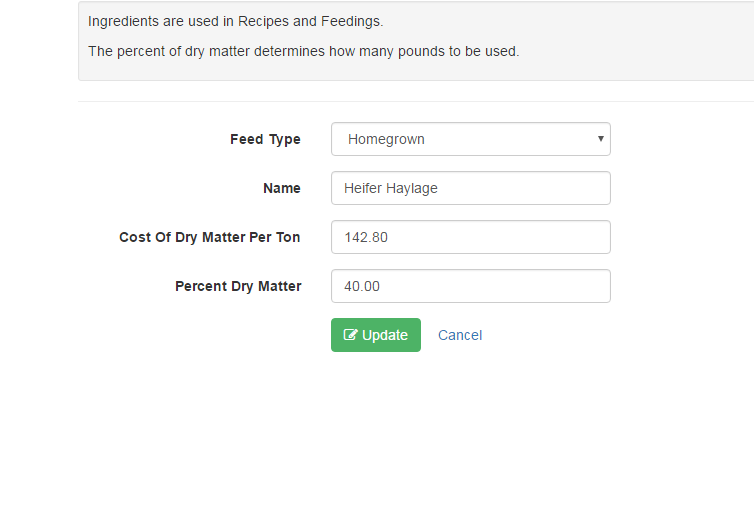Click the green Update button
The height and width of the screenshot is (513, 754).
point(376,335)
